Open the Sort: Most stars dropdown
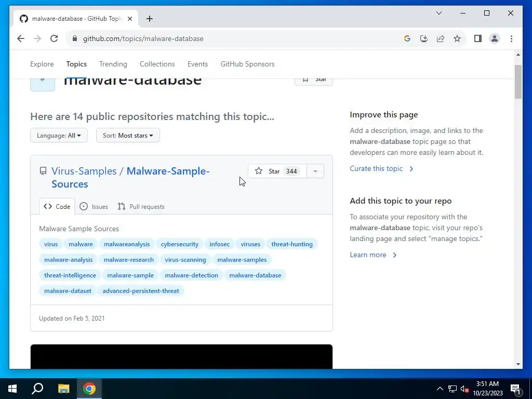Viewport: 532px width, 399px height. [x=128, y=136]
